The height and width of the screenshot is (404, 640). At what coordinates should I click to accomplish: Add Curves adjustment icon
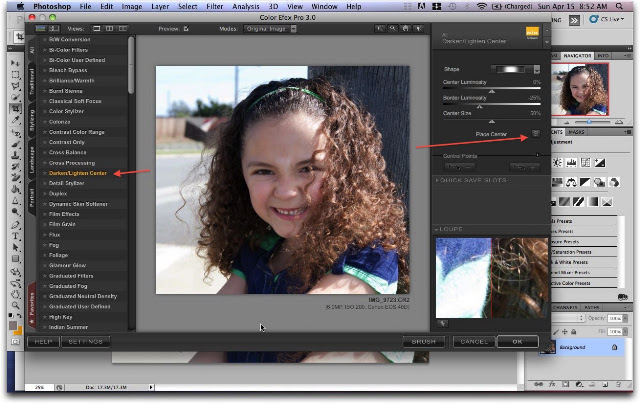pyautogui.click(x=585, y=162)
